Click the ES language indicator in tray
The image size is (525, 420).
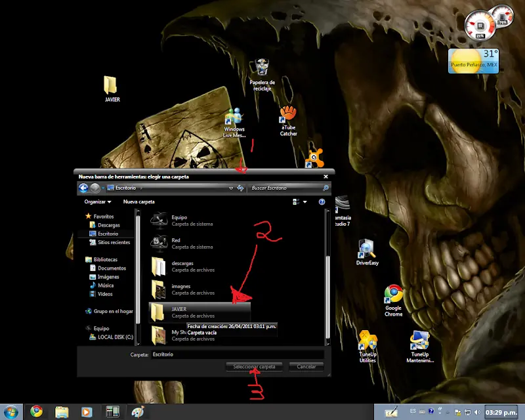point(413,411)
